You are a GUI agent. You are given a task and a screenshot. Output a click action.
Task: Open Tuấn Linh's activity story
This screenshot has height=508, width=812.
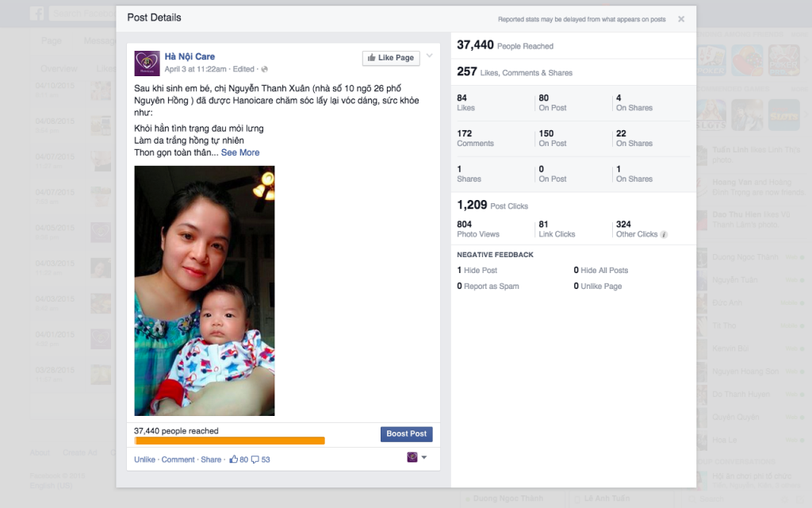pyautogui.click(x=752, y=155)
